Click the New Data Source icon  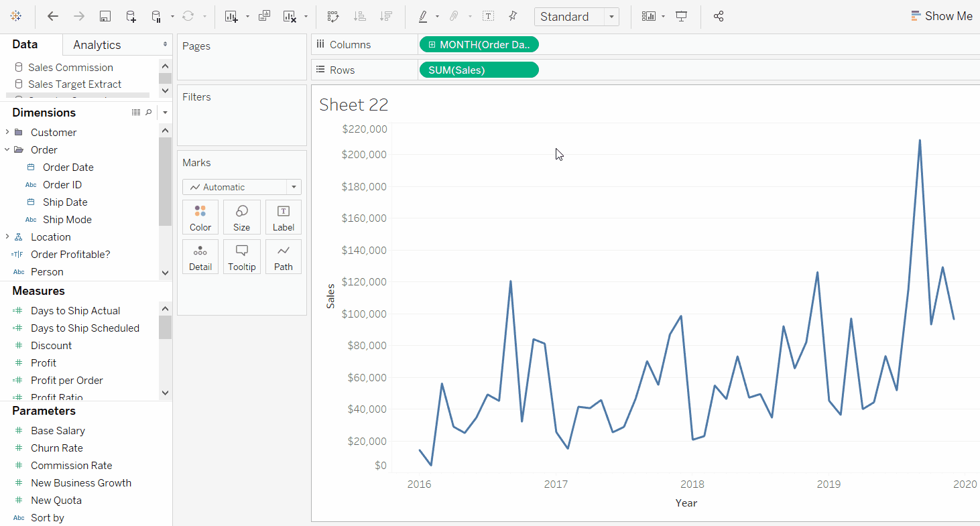click(x=131, y=17)
